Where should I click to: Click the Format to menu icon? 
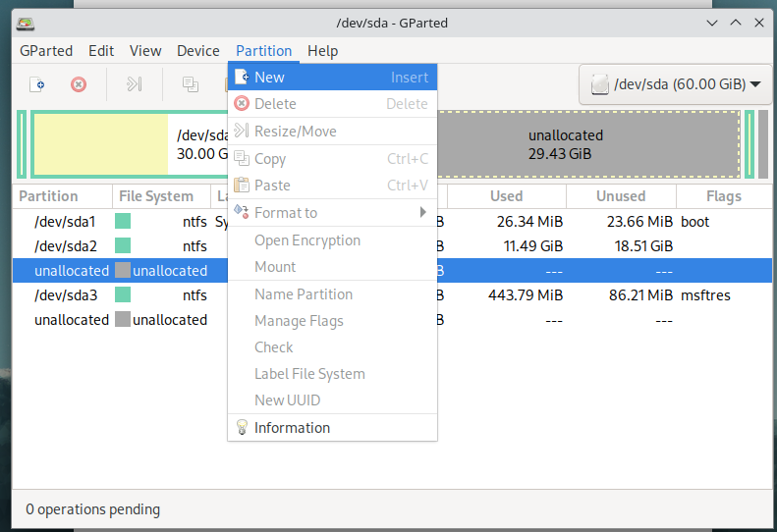click(x=242, y=211)
